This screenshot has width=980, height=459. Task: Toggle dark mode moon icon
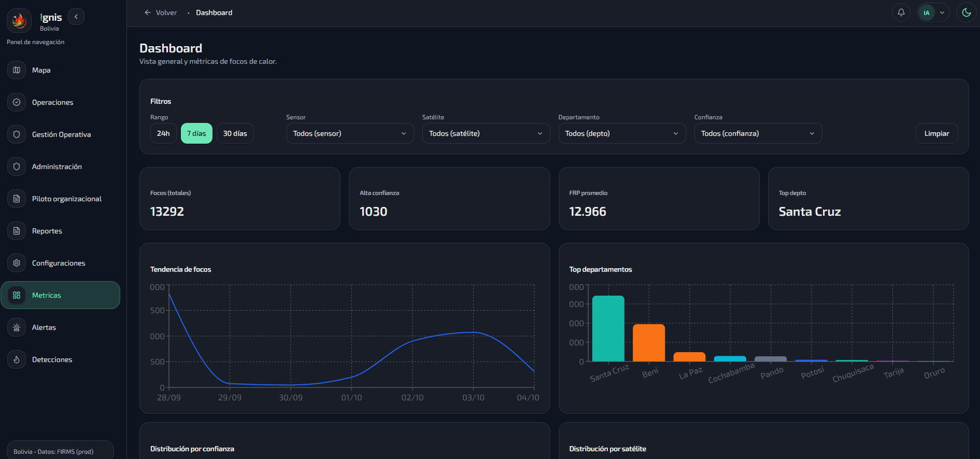point(967,12)
